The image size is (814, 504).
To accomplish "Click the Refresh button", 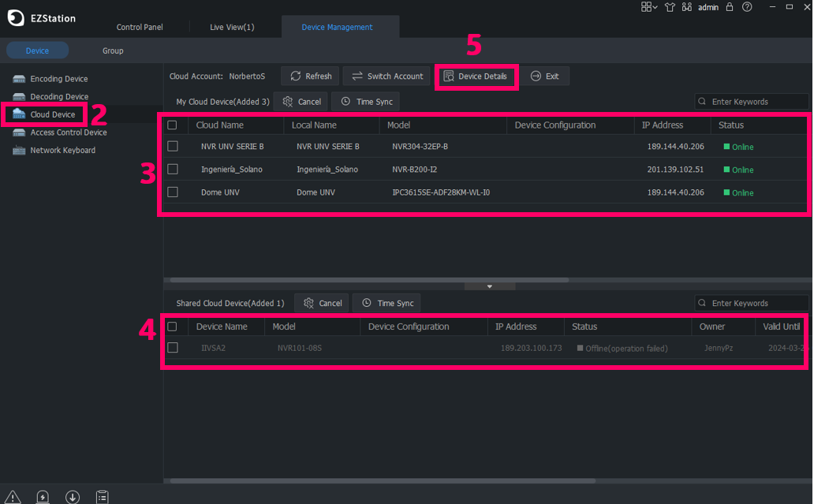I will 310,76.
